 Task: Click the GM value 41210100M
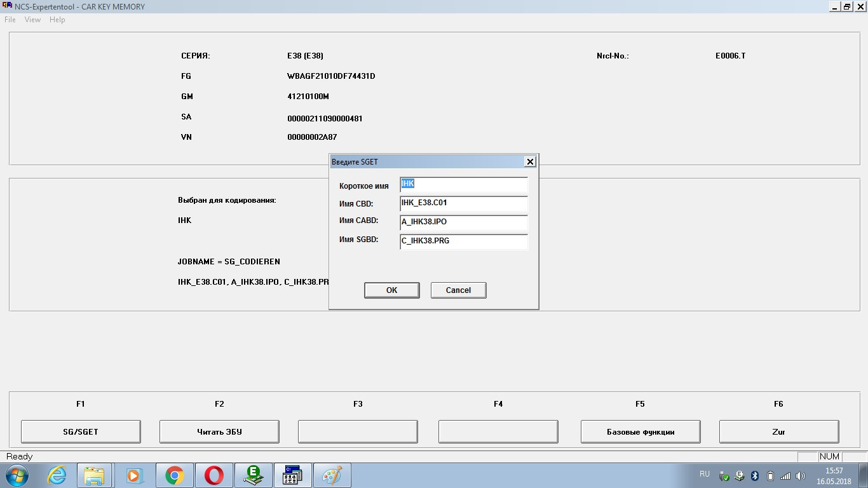308,97
